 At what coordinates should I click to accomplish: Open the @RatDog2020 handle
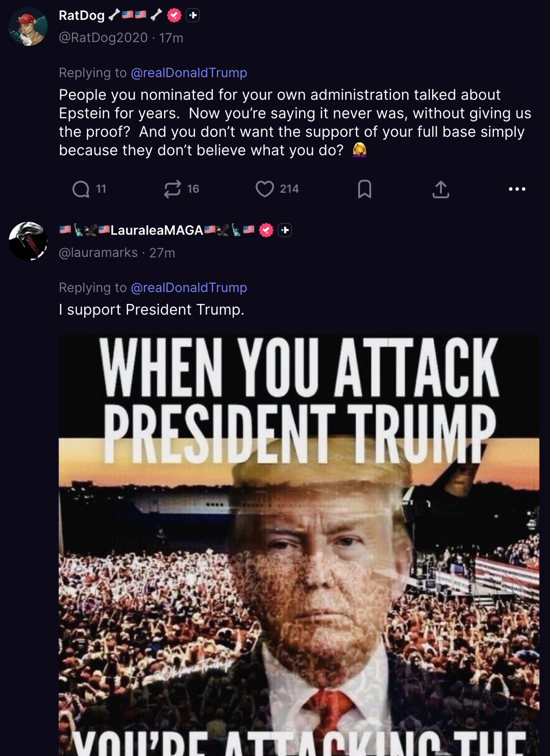click(x=103, y=38)
